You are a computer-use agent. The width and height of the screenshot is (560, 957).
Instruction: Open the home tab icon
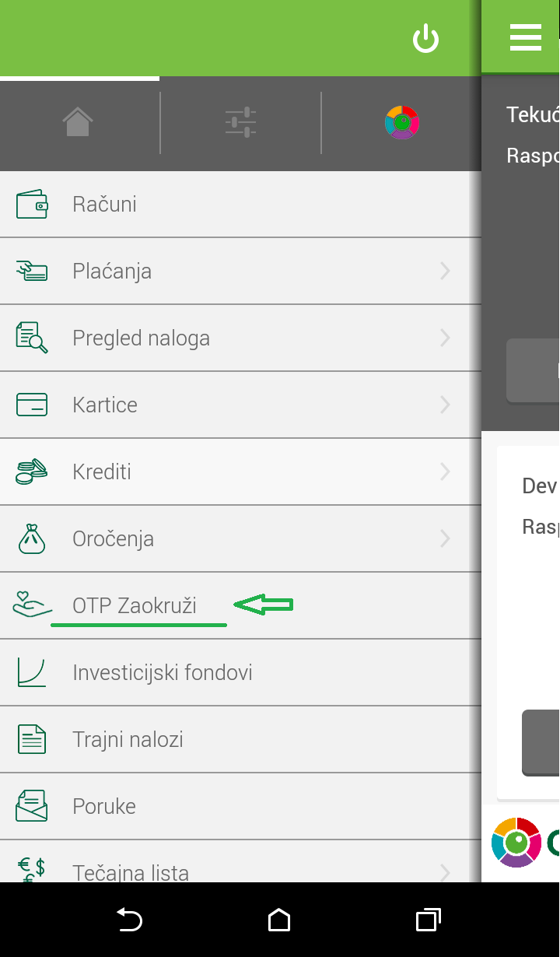tap(78, 122)
